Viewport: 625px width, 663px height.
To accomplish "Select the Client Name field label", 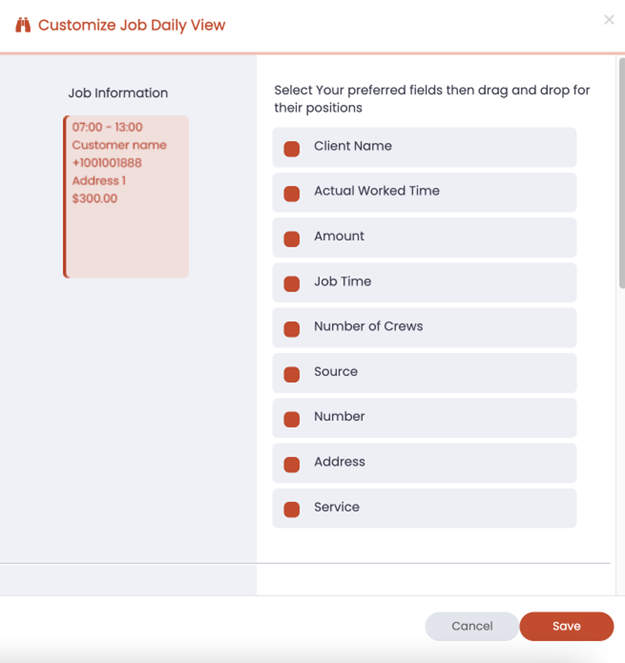I will (x=353, y=146).
